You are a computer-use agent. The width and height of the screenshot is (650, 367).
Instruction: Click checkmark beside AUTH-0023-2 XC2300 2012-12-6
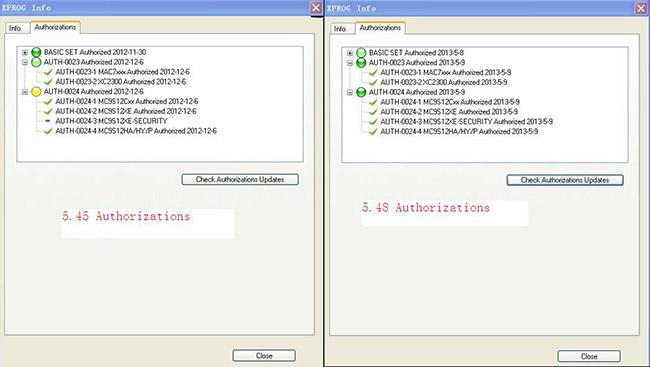[48, 82]
